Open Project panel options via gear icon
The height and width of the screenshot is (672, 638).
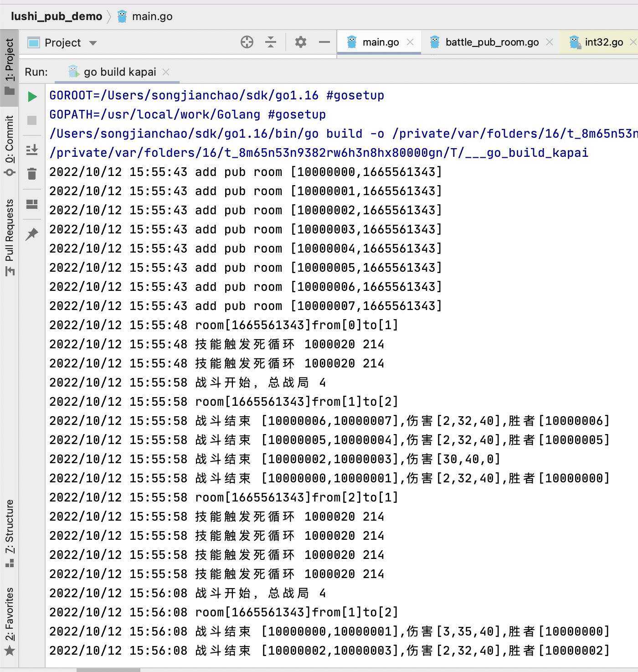point(300,42)
